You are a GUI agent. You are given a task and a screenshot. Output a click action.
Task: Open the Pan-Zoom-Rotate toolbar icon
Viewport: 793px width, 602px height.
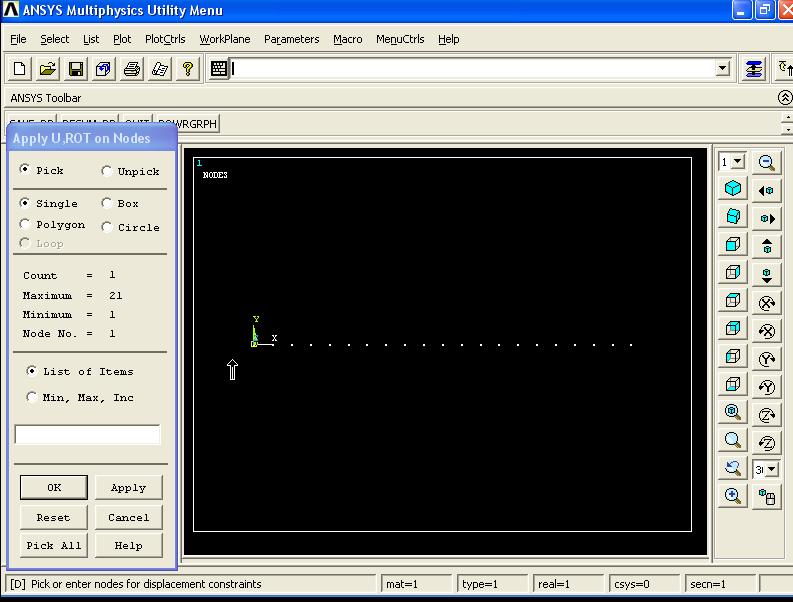104,68
